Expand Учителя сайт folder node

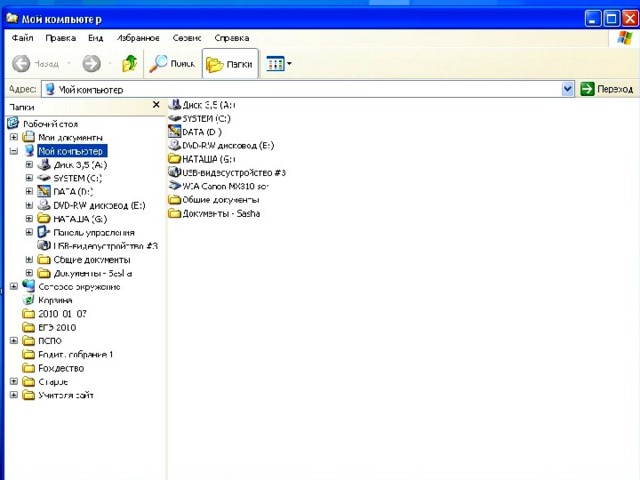(13, 395)
